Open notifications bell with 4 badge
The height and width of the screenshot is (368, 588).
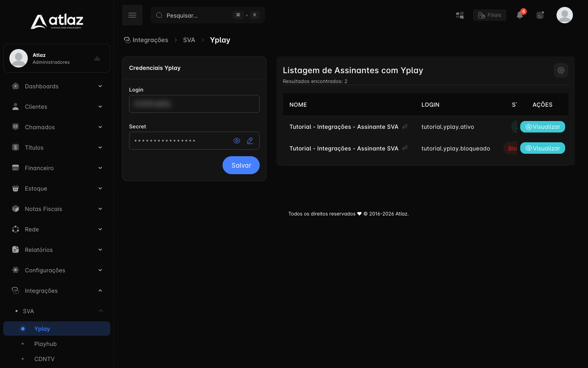coord(520,15)
